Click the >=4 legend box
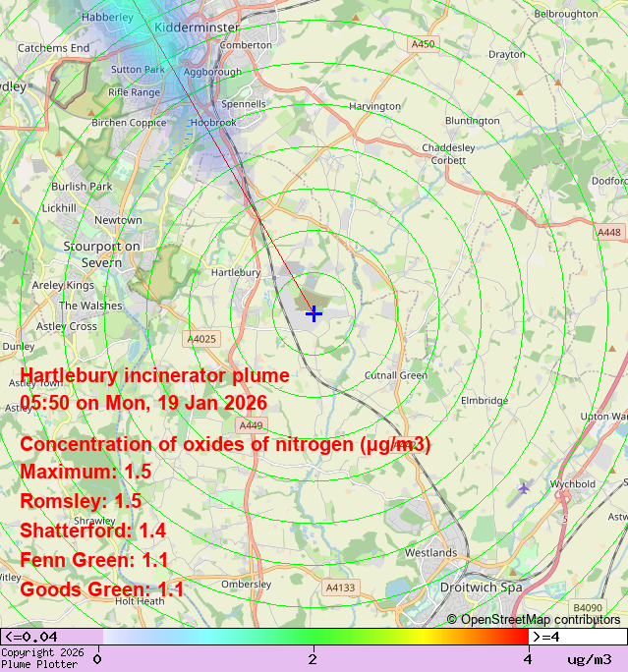628x672 pixels. point(576,637)
